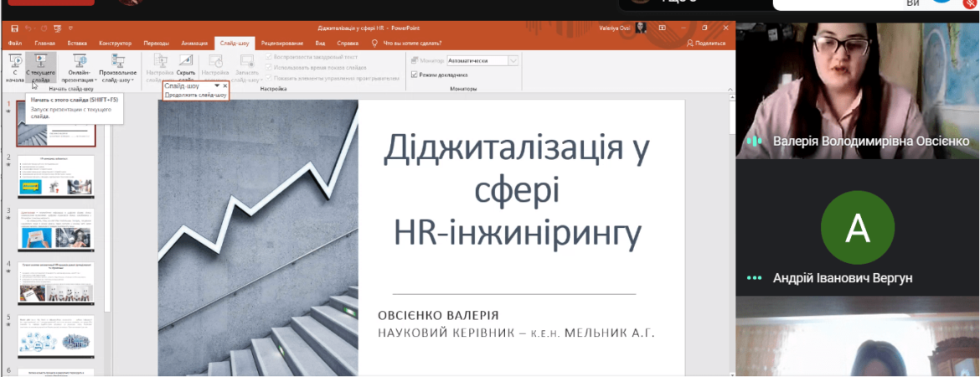Click audio indicator beside Валерія Овсієнко name

point(755,141)
